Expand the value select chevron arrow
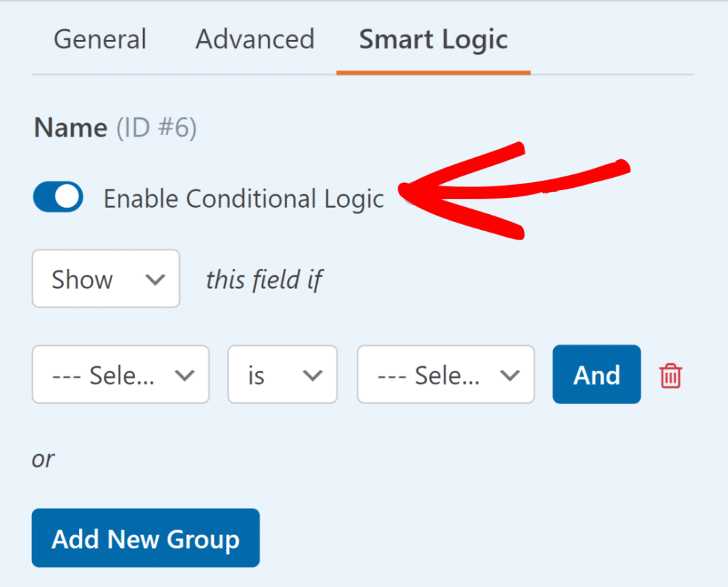728x587 pixels. (509, 374)
